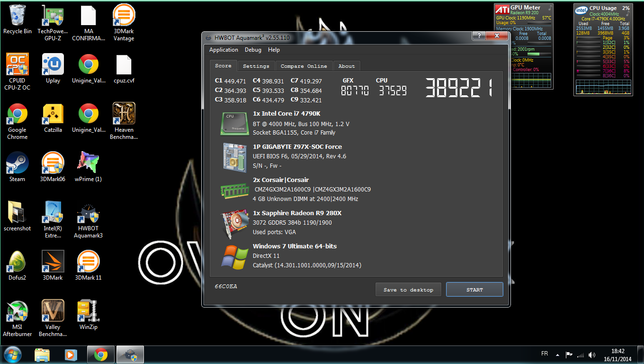The width and height of the screenshot is (644, 364).
Task: Switch to Chrome in the taskbar
Action: pos(100,355)
